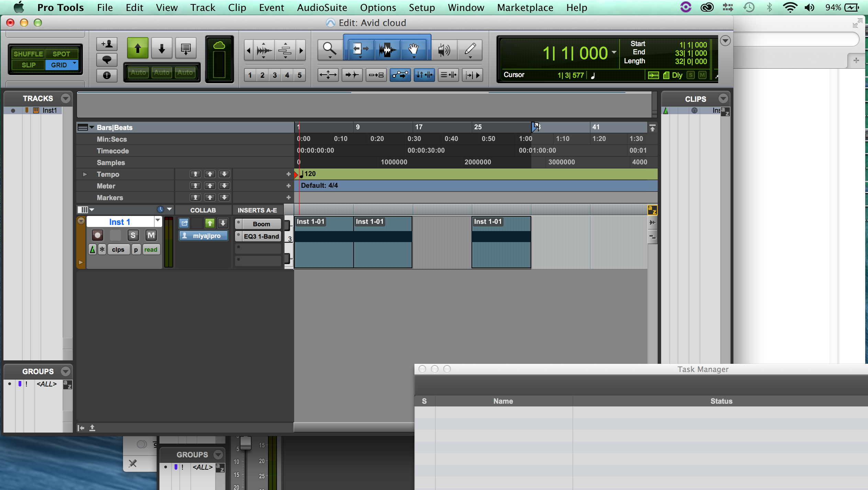Open main counter format dropdown arrow

coord(614,53)
